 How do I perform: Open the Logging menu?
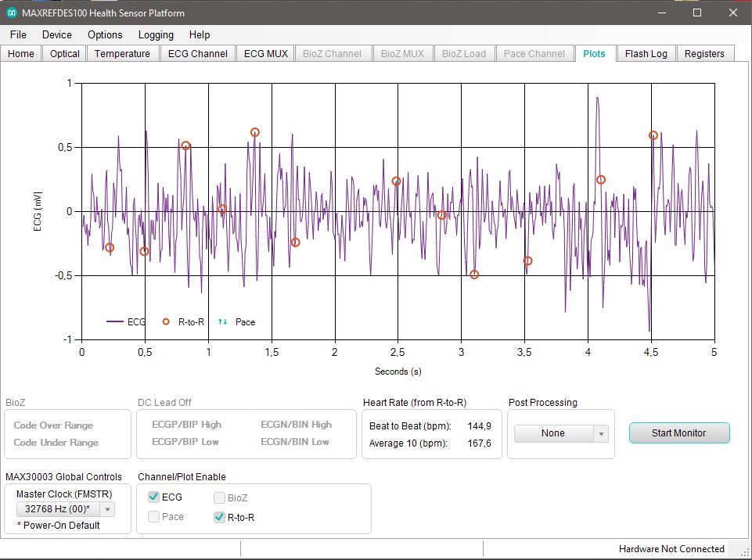pos(156,34)
